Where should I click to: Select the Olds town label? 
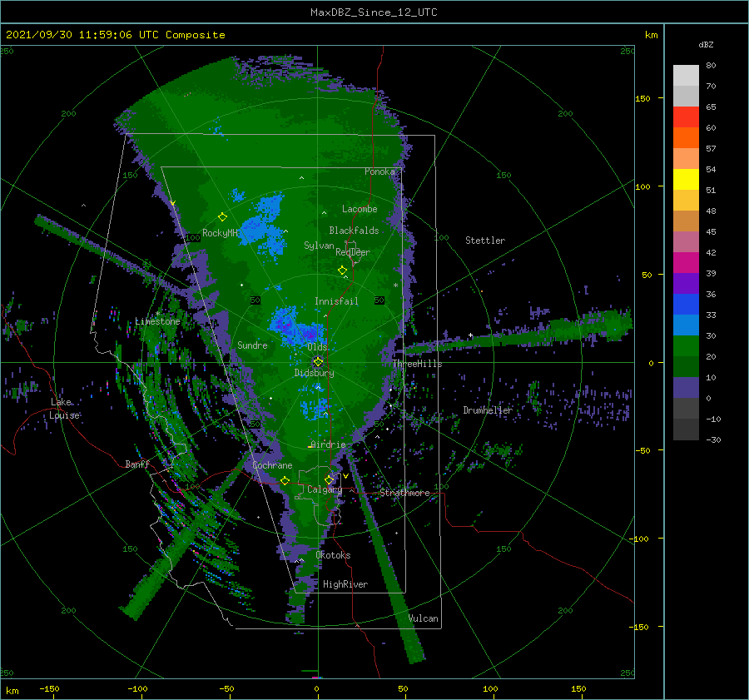[317, 347]
